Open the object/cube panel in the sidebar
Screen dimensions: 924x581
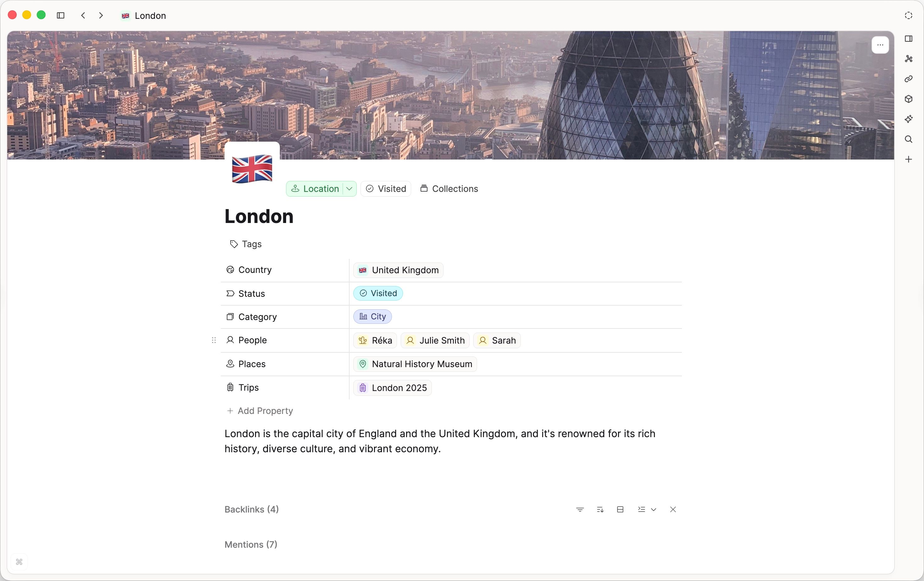(x=908, y=99)
